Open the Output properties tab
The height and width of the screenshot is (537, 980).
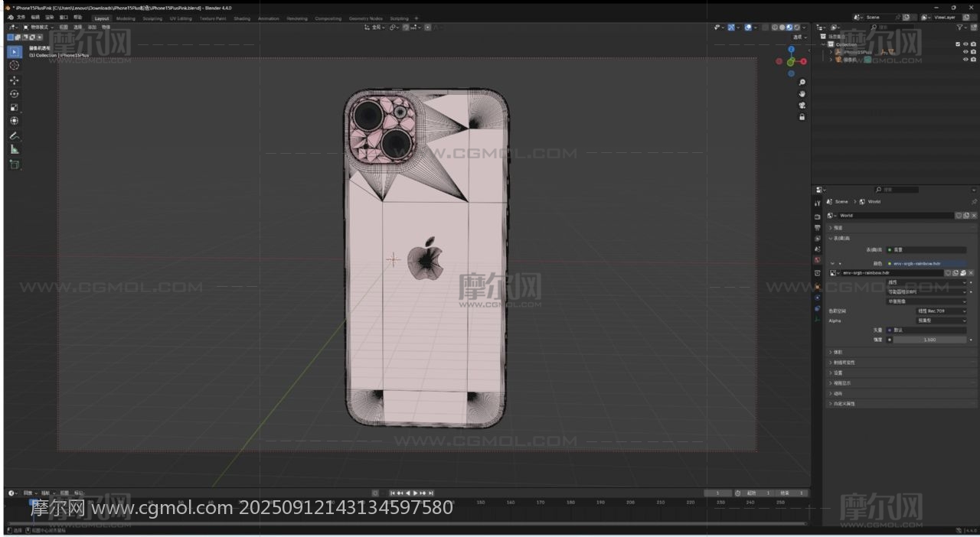pyautogui.click(x=817, y=227)
